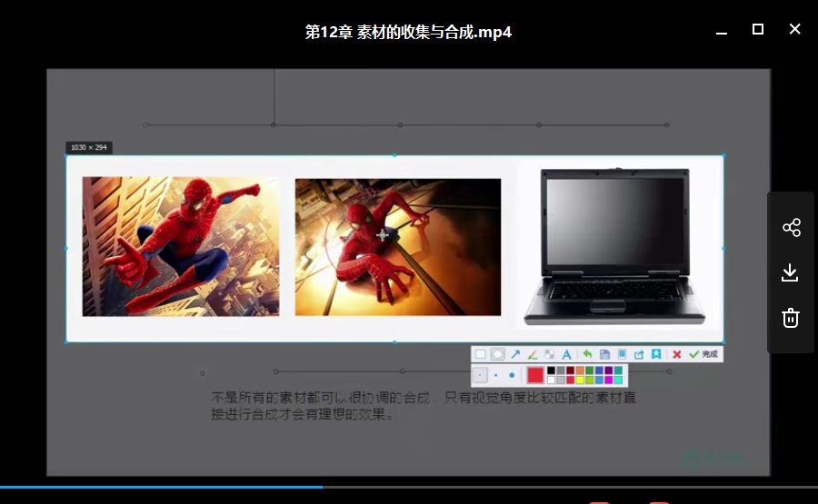This screenshot has width=818, height=504.
Task: Pick the light gray color swatch
Action: [x=560, y=380]
